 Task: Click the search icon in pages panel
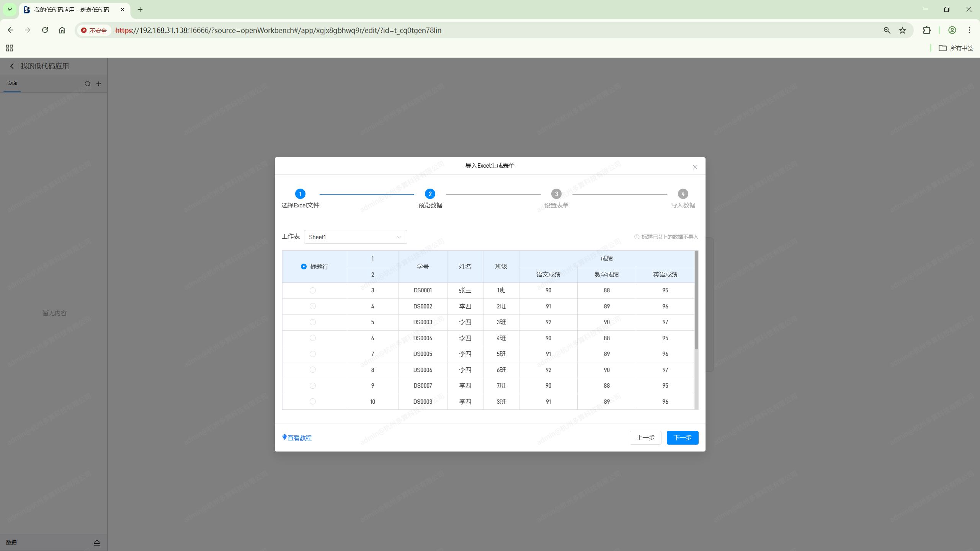[88, 84]
